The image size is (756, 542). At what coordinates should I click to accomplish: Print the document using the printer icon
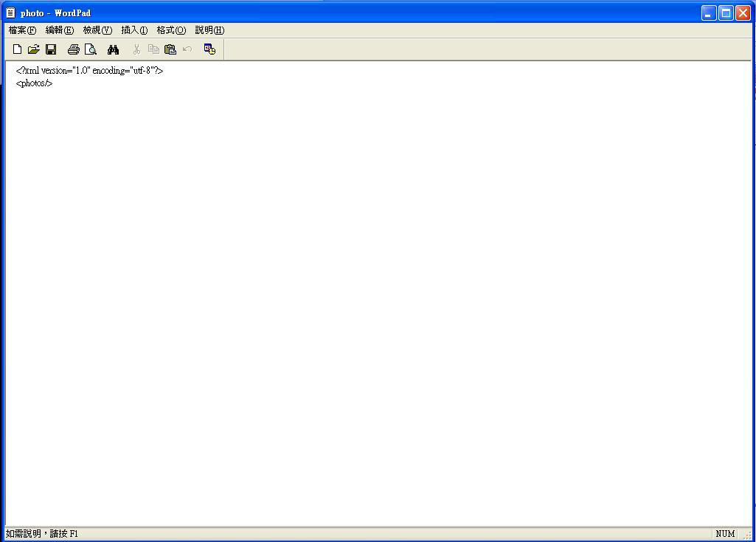(73, 49)
